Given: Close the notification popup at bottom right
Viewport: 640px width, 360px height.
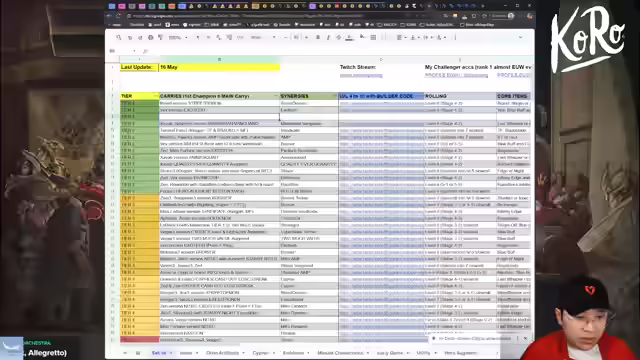Looking at the screenshot, I should coord(525,338).
